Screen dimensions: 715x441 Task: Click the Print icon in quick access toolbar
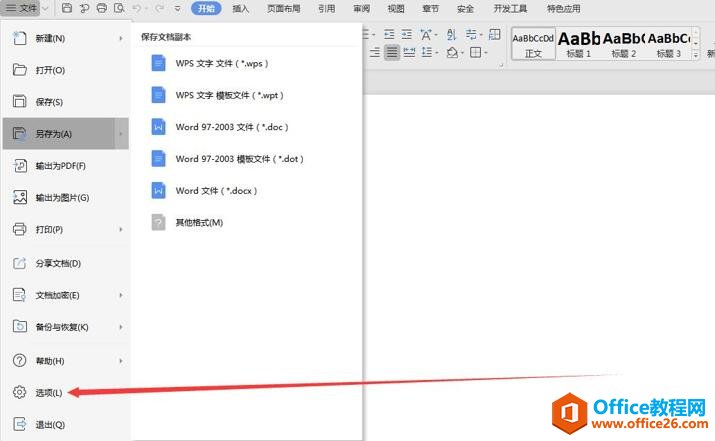point(102,8)
